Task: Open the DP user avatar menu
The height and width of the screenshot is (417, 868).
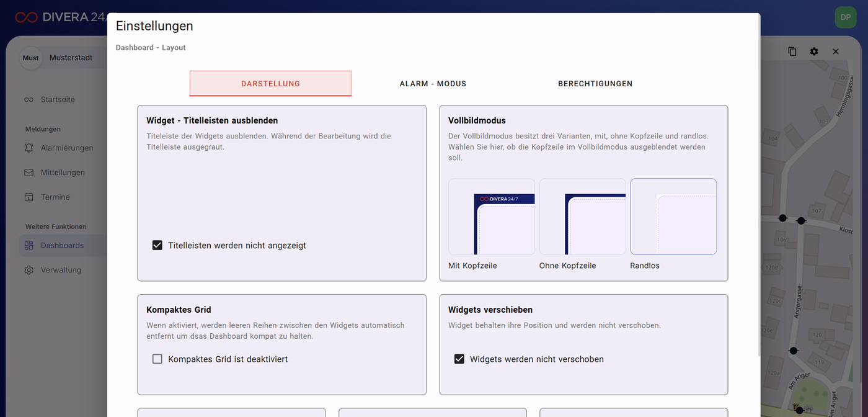Action: click(845, 17)
